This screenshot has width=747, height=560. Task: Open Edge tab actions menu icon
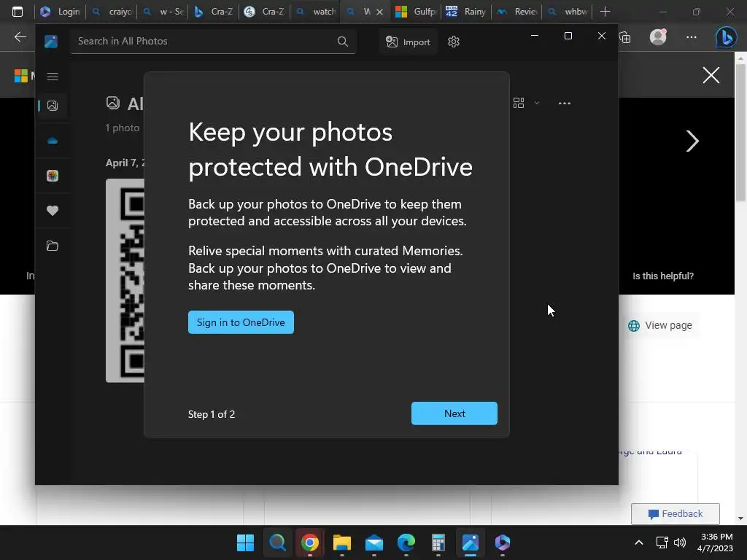[18, 12]
